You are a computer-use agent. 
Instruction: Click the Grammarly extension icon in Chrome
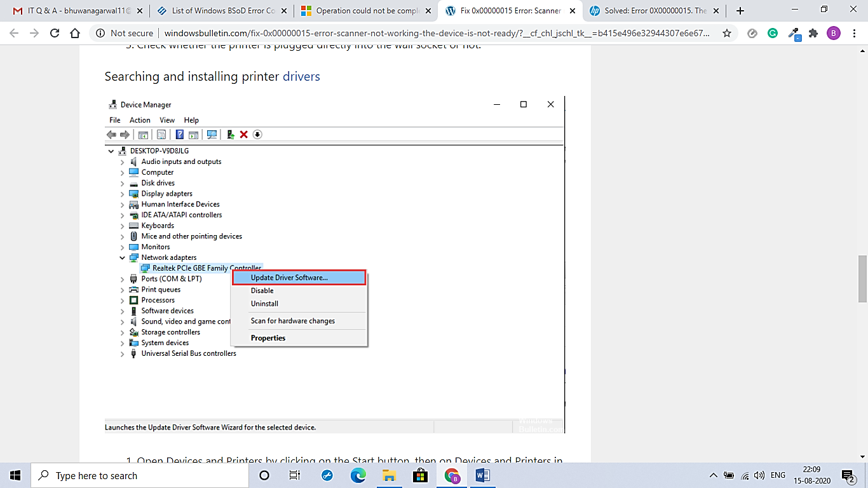click(773, 32)
